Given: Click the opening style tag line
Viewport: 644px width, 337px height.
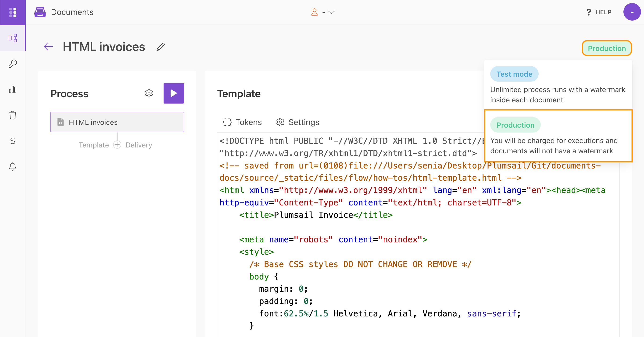Looking at the screenshot, I should coord(257,252).
